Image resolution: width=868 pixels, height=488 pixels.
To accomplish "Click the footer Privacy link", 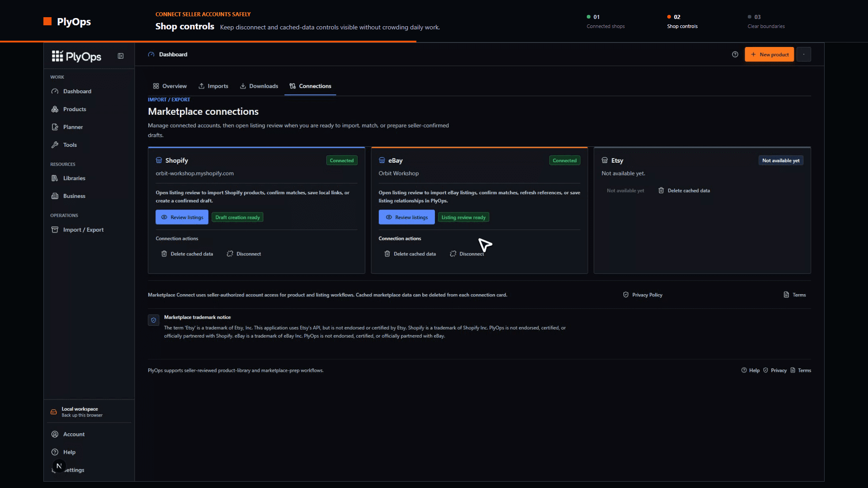I will pos(775,371).
